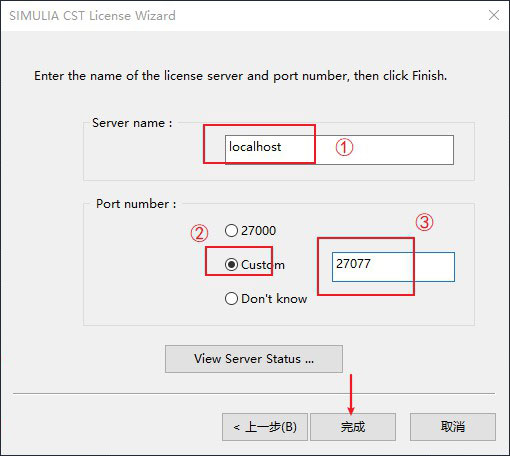Open View Server Status
The height and width of the screenshot is (456, 510).
click(x=254, y=359)
